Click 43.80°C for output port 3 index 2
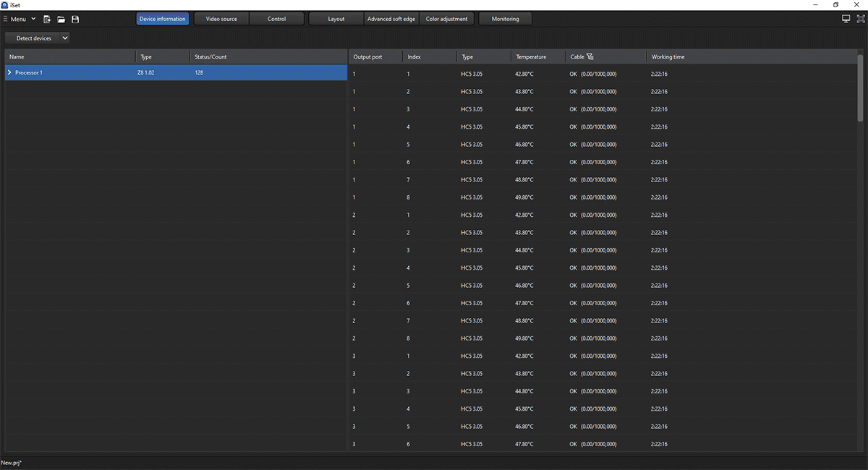Screen dimensions: 868x470 [524, 373]
